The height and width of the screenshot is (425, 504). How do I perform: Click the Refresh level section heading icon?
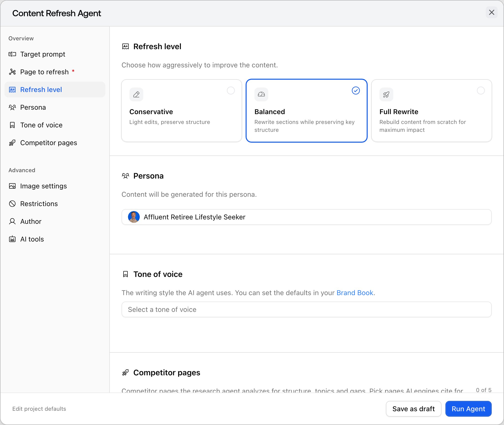click(126, 46)
